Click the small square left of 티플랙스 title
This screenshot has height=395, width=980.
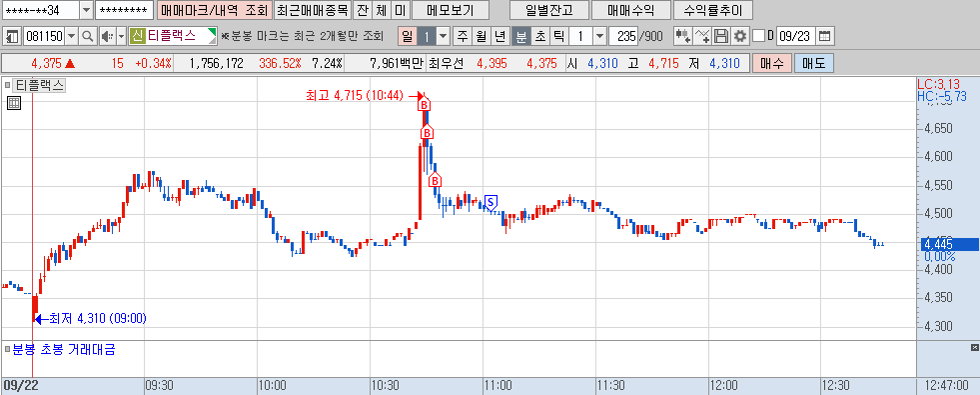[x=8, y=86]
